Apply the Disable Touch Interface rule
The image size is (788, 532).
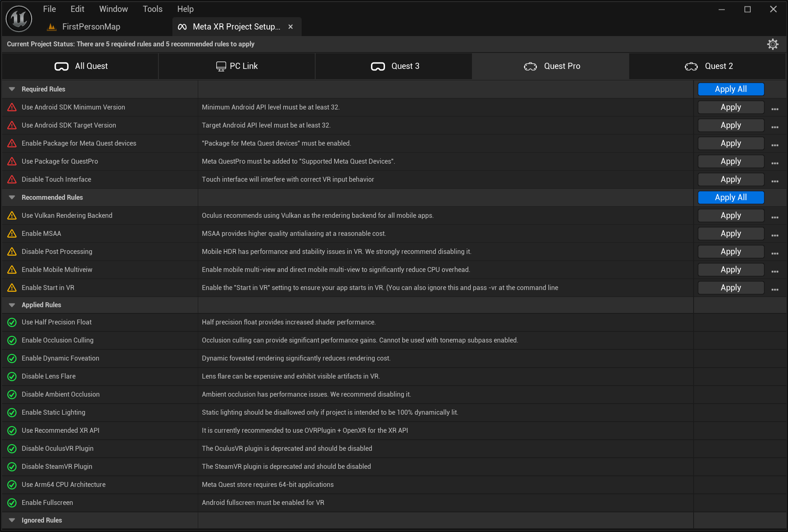click(731, 179)
